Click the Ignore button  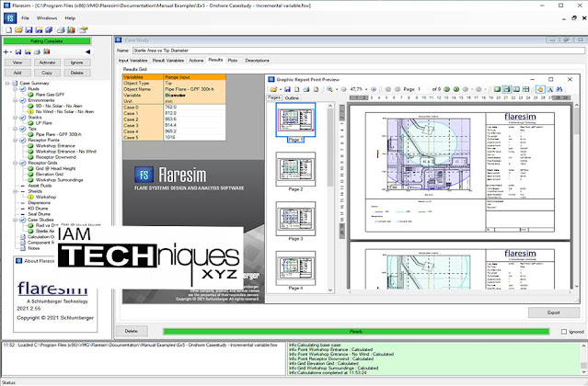point(77,62)
